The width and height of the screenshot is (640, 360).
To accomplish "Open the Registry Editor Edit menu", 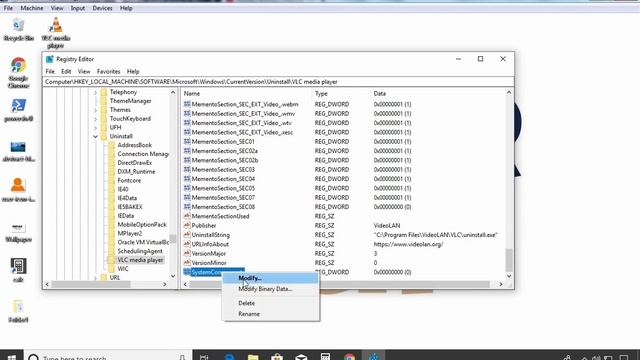I will (x=66, y=71).
